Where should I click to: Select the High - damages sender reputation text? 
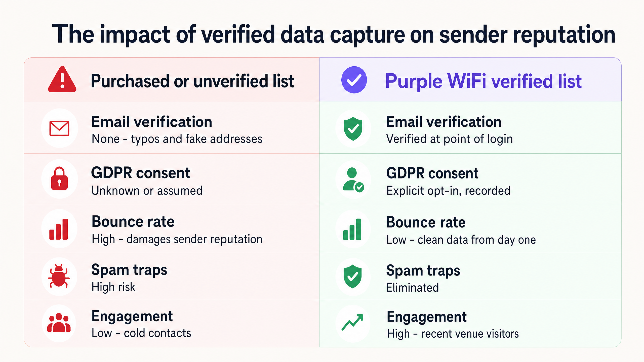[177, 239]
